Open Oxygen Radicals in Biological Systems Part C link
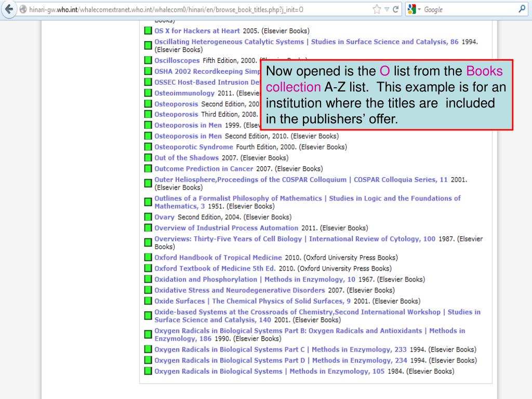The height and width of the screenshot is (399, 532). [x=281, y=350]
